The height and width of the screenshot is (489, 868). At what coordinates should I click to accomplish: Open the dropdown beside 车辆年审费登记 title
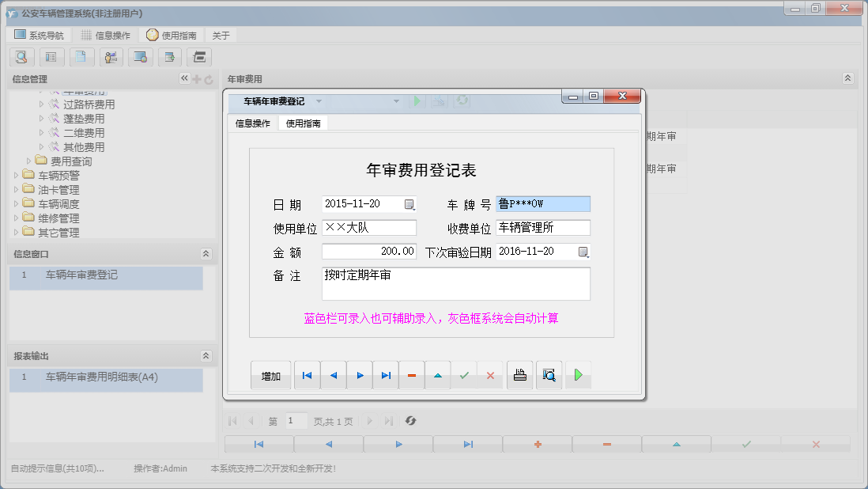[320, 100]
